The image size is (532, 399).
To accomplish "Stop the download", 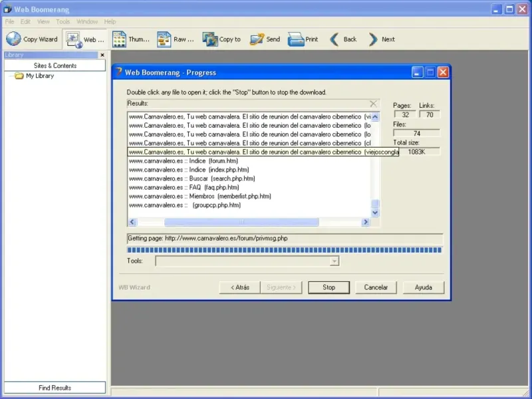I will [x=329, y=287].
